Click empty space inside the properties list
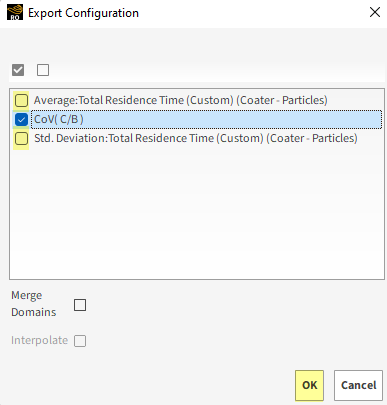This screenshot has height=405, width=387. (197, 213)
